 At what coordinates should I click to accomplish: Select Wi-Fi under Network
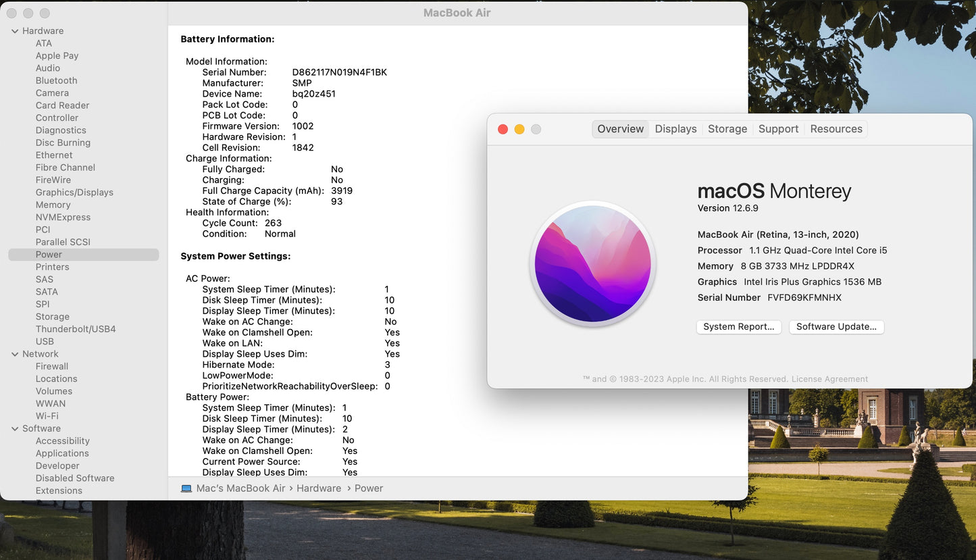pos(47,416)
